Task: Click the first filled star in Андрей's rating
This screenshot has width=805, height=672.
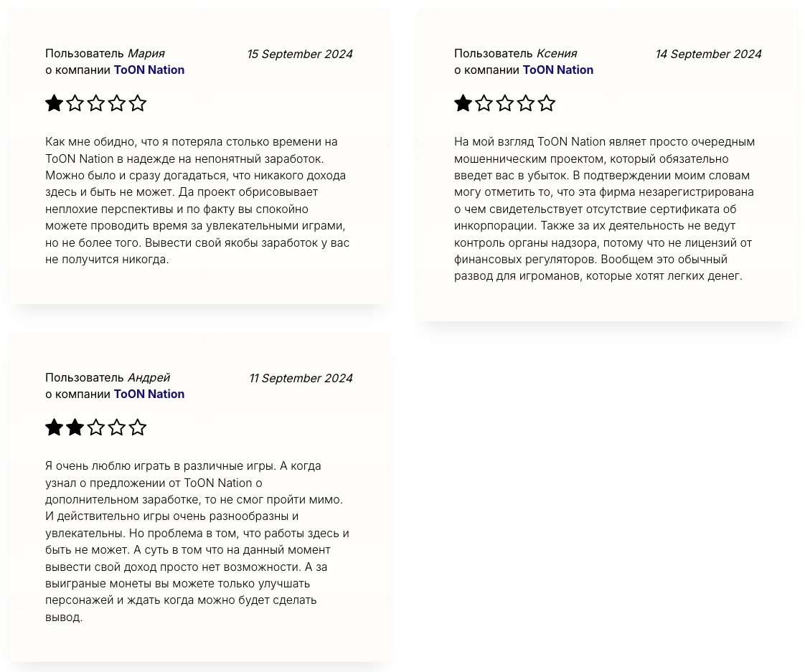Action: [54, 427]
